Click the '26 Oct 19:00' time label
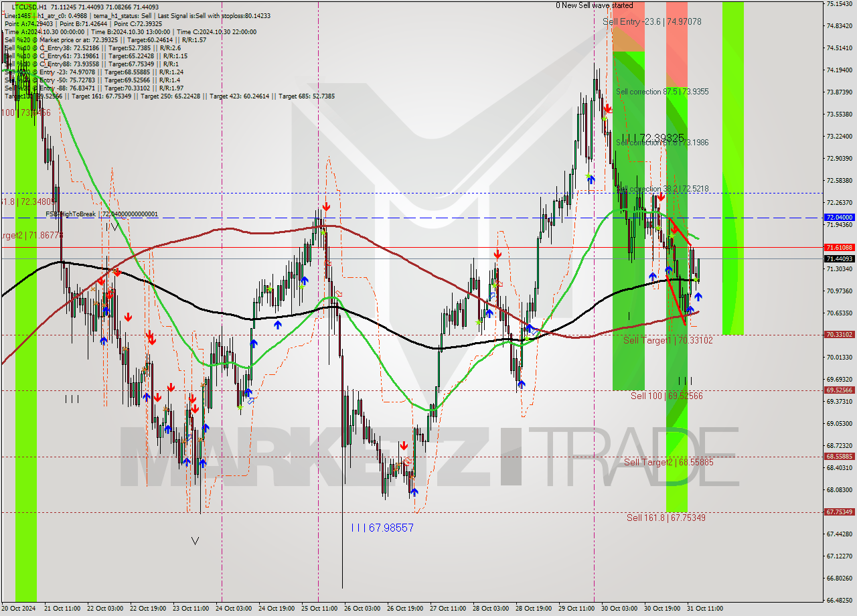 (x=405, y=609)
